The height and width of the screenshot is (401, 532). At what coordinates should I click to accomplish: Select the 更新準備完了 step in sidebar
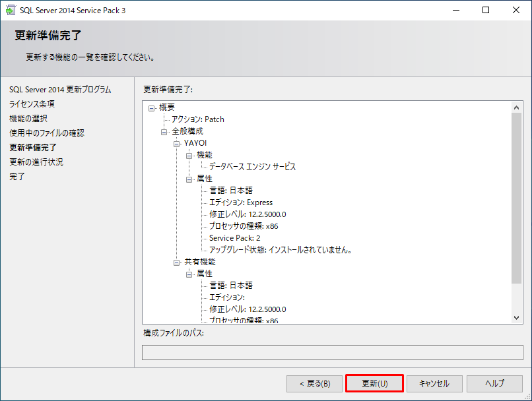(x=33, y=148)
